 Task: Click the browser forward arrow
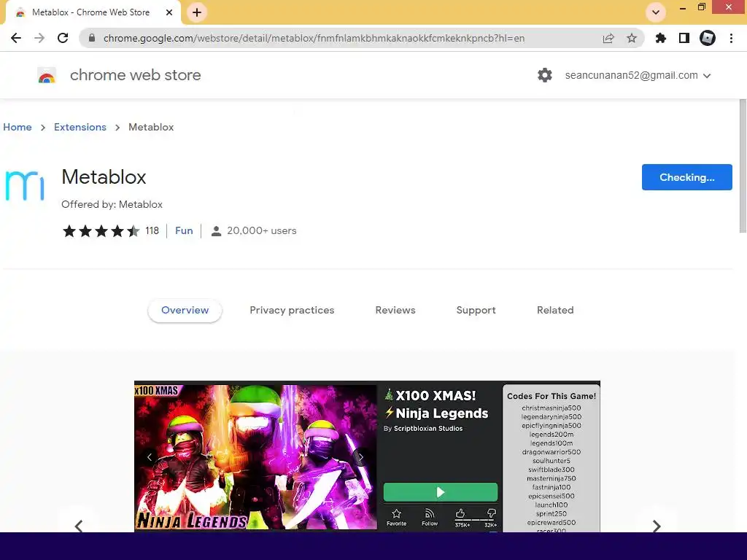[x=39, y=38]
